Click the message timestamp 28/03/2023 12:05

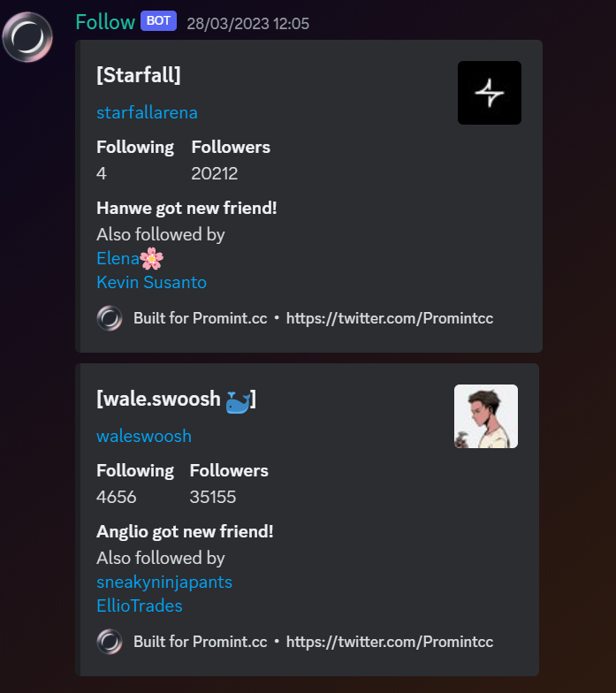247,23
